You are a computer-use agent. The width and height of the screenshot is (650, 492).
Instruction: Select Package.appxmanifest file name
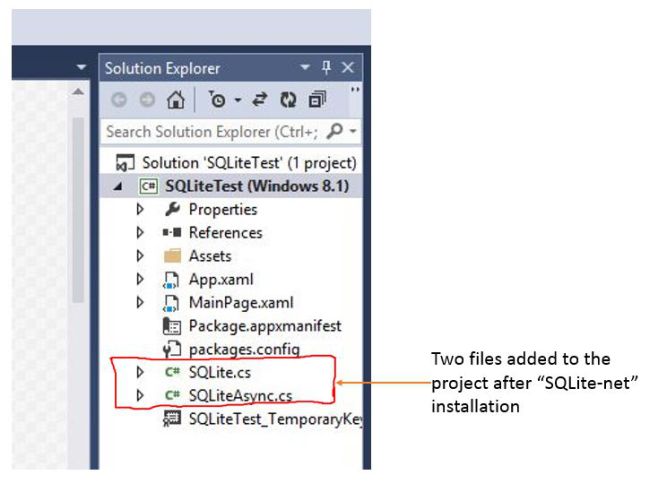click(265, 326)
